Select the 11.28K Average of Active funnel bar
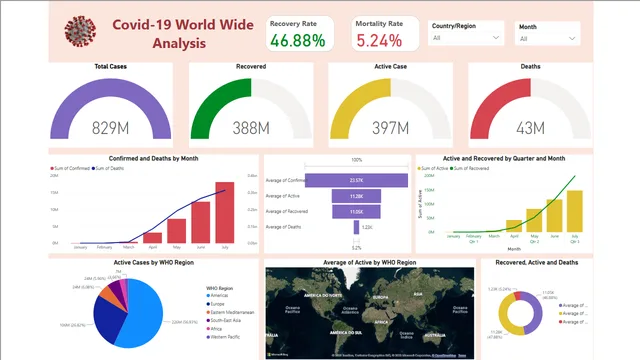 356,196
